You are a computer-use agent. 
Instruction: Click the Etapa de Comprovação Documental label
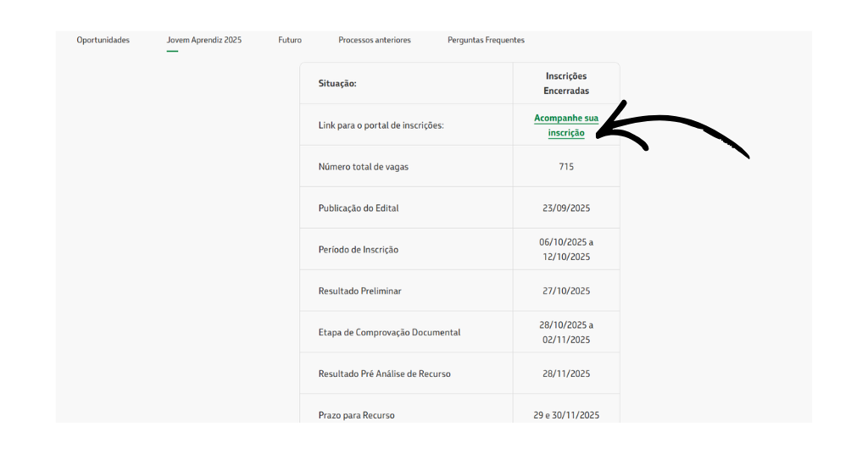(389, 333)
